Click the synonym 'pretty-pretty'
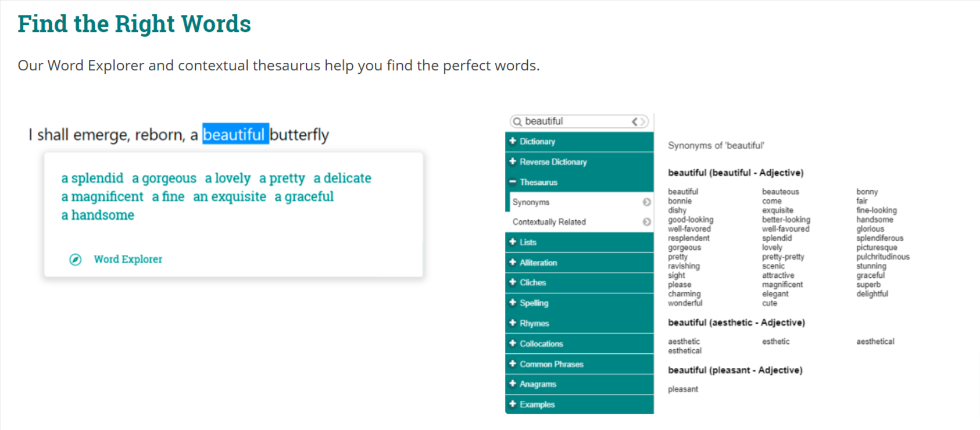Image resolution: width=980 pixels, height=430 pixels. pyautogui.click(x=783, y=257)
